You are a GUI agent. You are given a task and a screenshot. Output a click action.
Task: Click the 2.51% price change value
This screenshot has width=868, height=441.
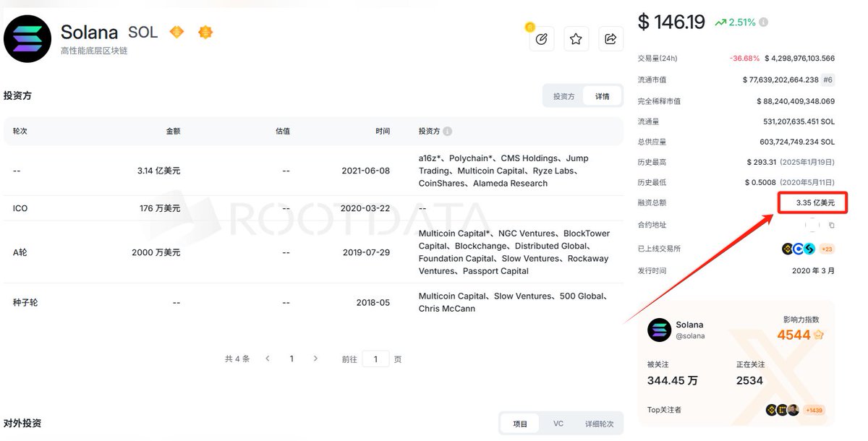[x=742, y=22]
